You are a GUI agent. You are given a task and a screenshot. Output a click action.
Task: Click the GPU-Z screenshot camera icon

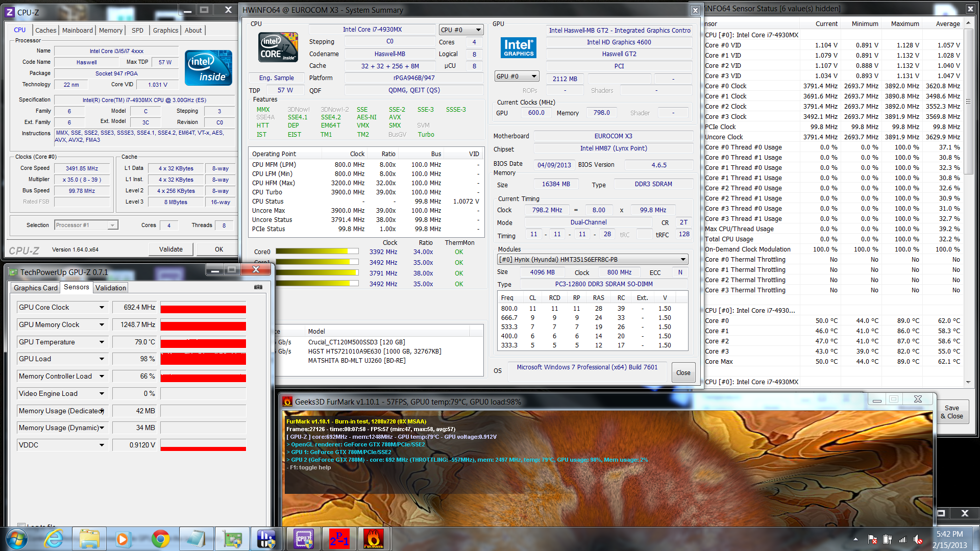click(258, 287)
